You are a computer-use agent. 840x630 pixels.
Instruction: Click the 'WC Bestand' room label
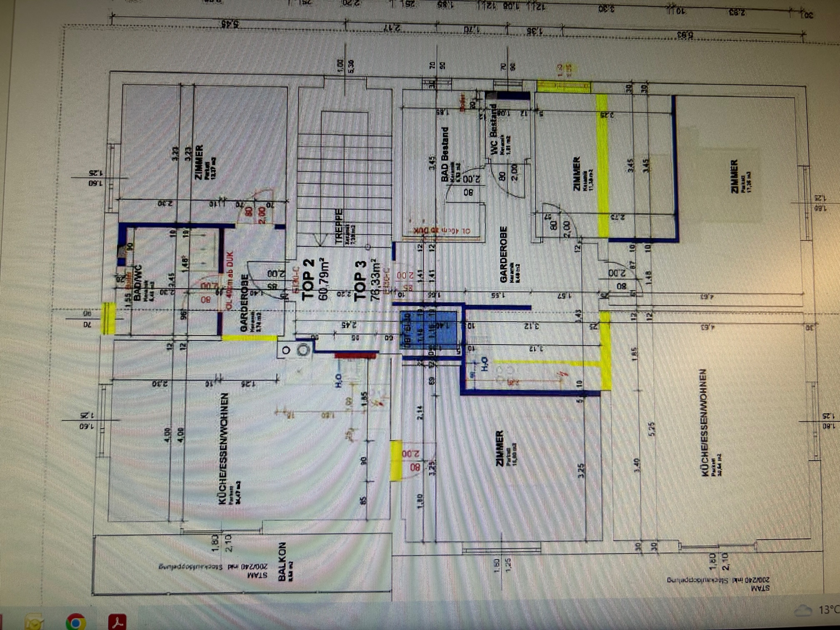pyautogui.click(x=494, y=130)
